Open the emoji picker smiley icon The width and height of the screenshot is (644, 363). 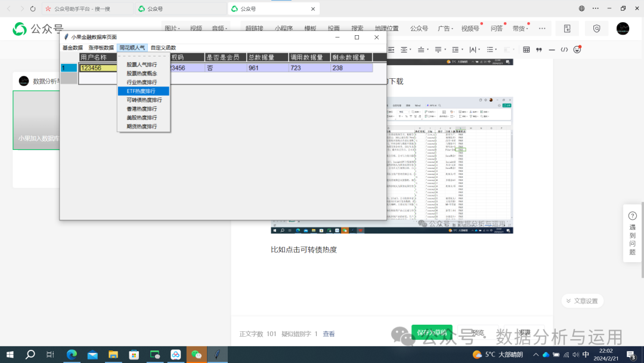tap(577, 50)
